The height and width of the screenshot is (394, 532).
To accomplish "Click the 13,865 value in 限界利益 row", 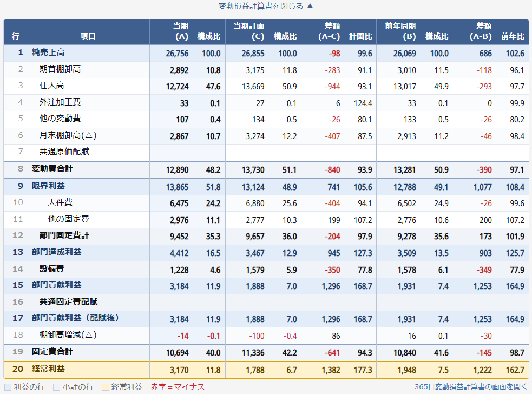I will point(177,187).
